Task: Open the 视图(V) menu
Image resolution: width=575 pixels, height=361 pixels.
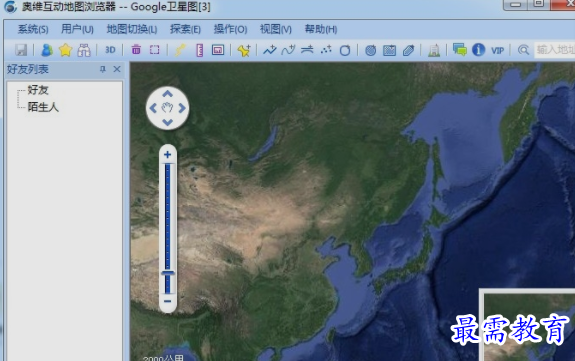Action: point(275,29)
